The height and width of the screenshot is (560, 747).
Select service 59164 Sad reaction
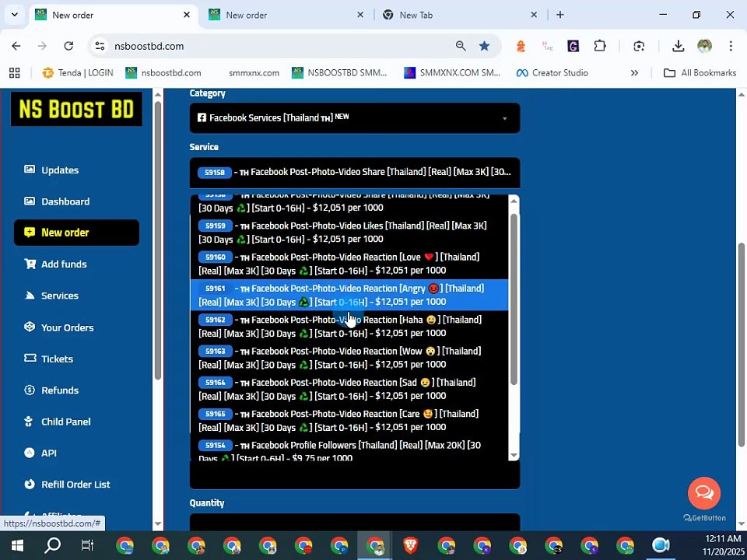tap(349, 389)
